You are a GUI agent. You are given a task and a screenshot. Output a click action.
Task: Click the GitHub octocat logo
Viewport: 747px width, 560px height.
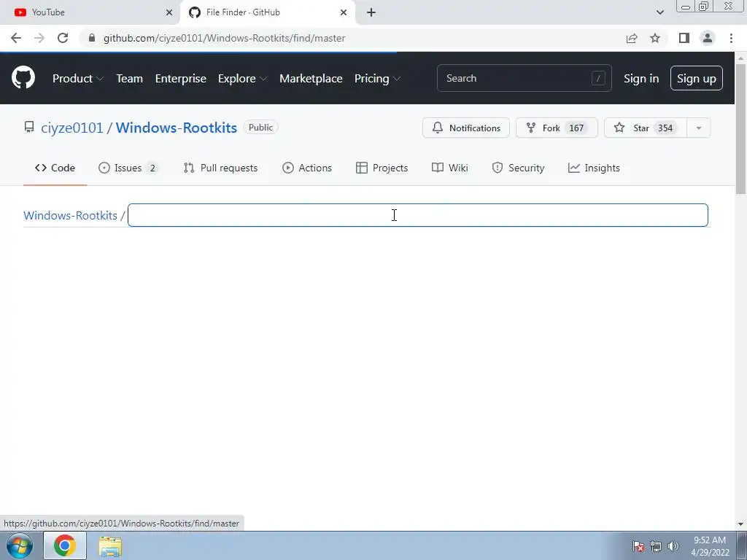(x=23, y=78)
